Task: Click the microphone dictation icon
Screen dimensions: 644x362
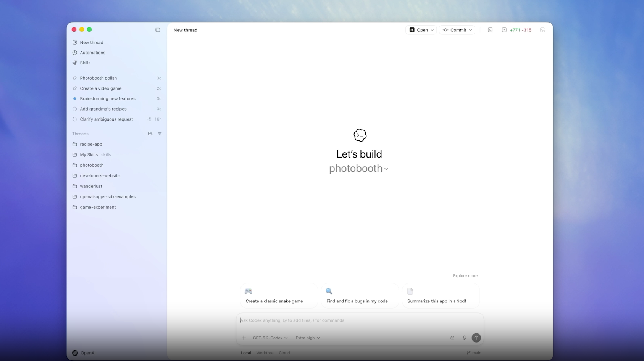Action: point(464,338)
